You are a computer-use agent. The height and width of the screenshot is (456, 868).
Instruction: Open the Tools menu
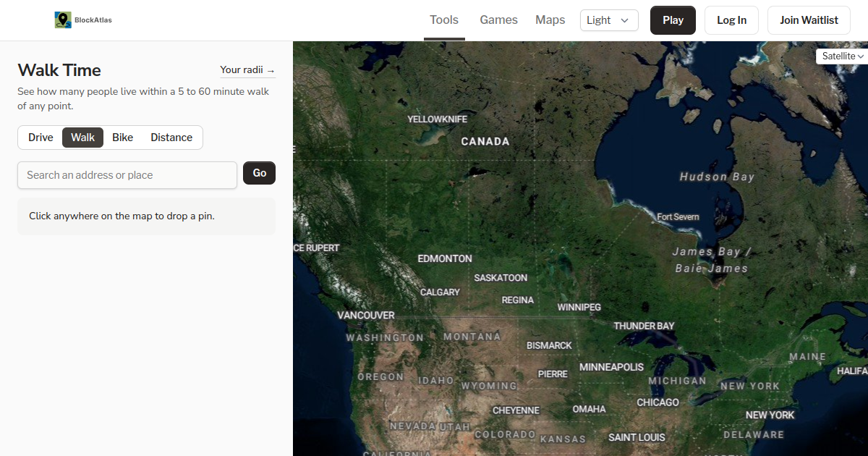[x=444, y=20]
